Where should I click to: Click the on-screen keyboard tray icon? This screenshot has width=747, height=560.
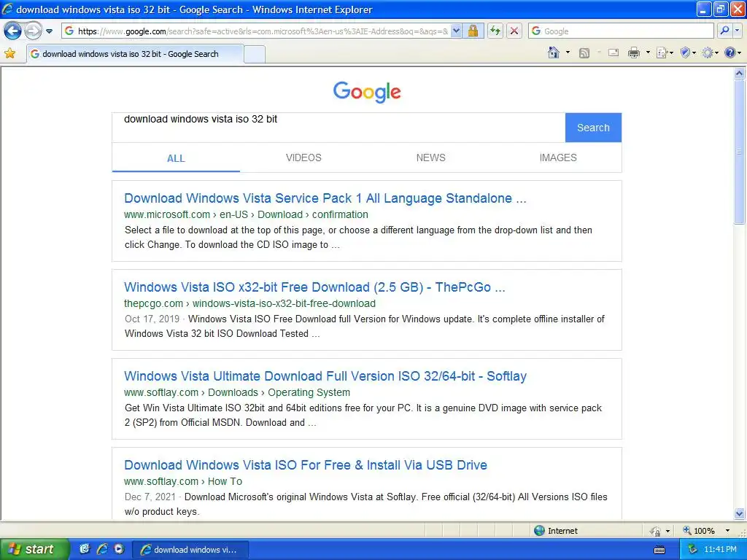[659, 550]
